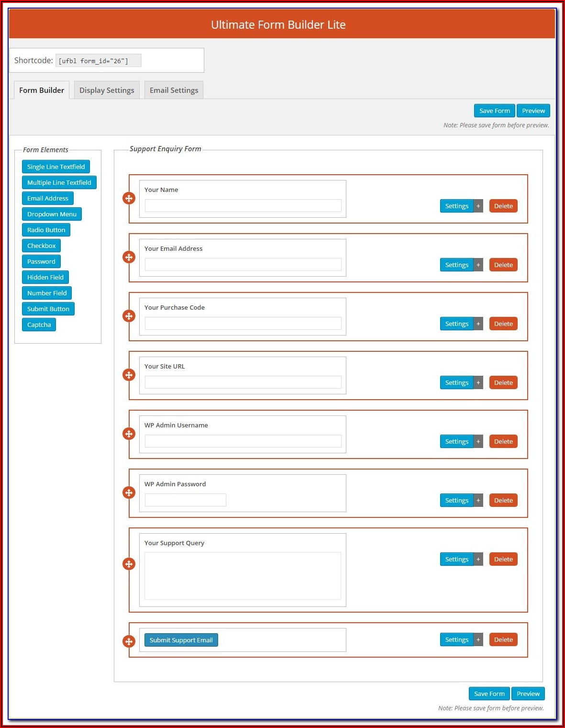565x728 pixels.
Task: Click the move icon beside Your Email Address
Action: [129, 257]
